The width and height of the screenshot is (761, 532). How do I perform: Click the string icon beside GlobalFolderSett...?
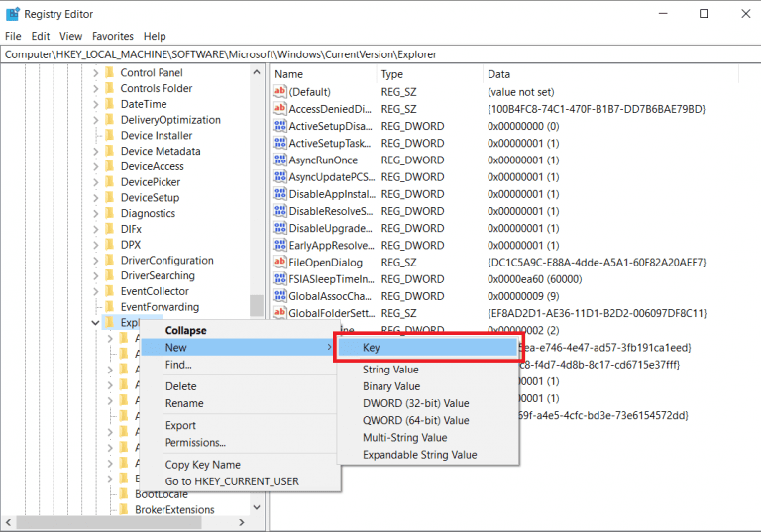pyautogui.click(x=280, y=313)
